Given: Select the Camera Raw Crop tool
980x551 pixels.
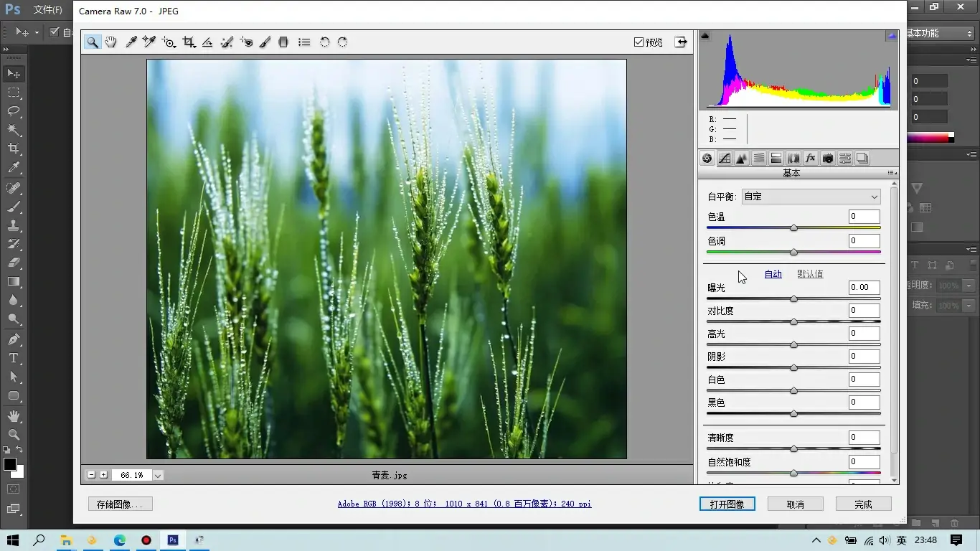Looking at the screenshot, I should [x=189, y=42].
